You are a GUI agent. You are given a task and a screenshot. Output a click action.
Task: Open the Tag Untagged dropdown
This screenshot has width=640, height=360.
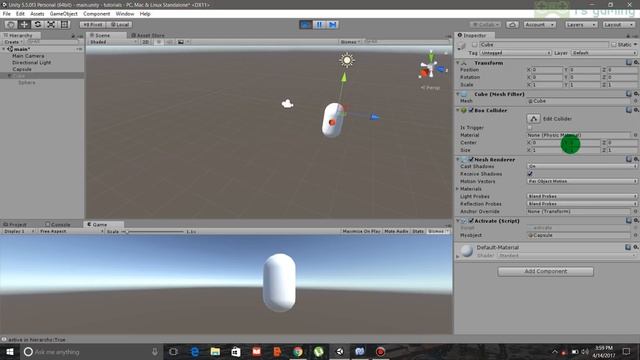pyautogui.click(x=516, y=53)
